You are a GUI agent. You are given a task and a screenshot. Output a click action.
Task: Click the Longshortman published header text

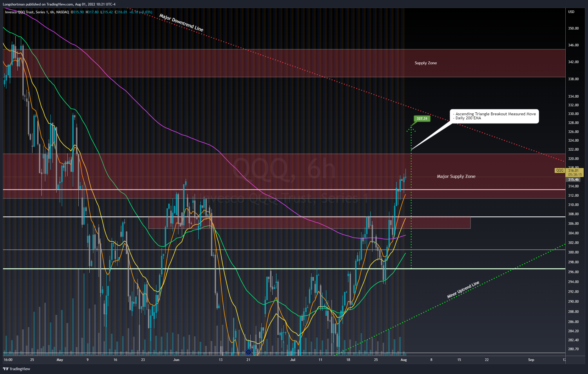pyautogui.click(x=59, y=4)
